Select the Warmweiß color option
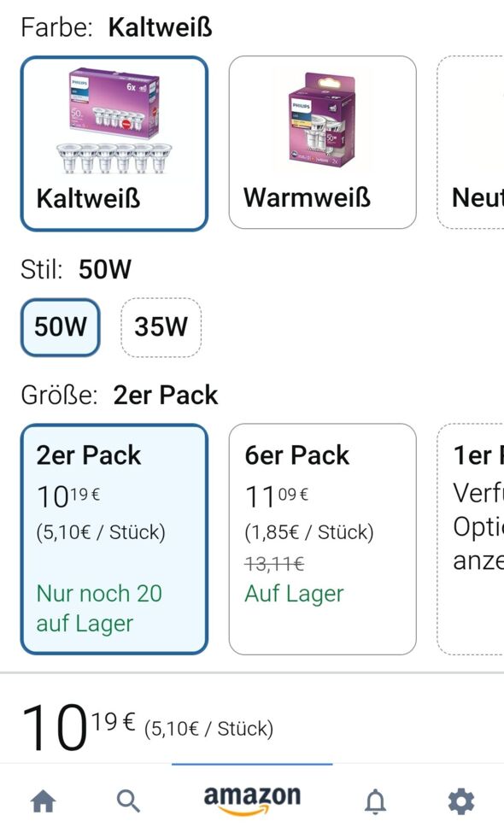The width and height of the screenshot is (504, 833). (x=322, y=143)
